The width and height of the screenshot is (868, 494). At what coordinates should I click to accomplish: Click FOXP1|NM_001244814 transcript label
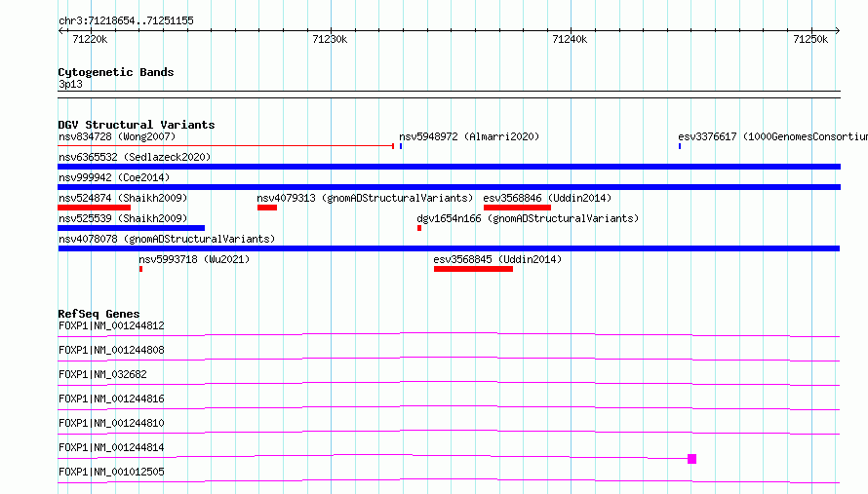pos(111,447)
